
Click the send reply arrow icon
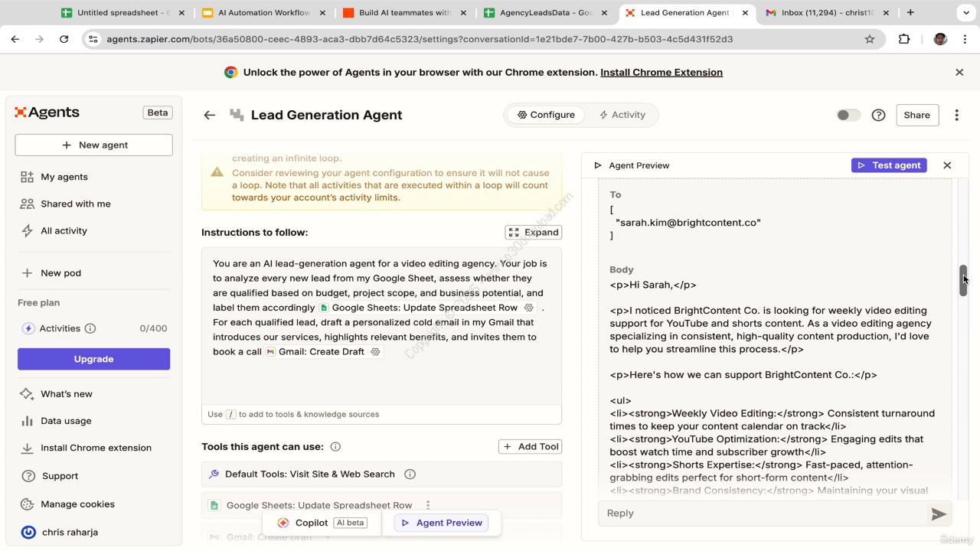938,514
